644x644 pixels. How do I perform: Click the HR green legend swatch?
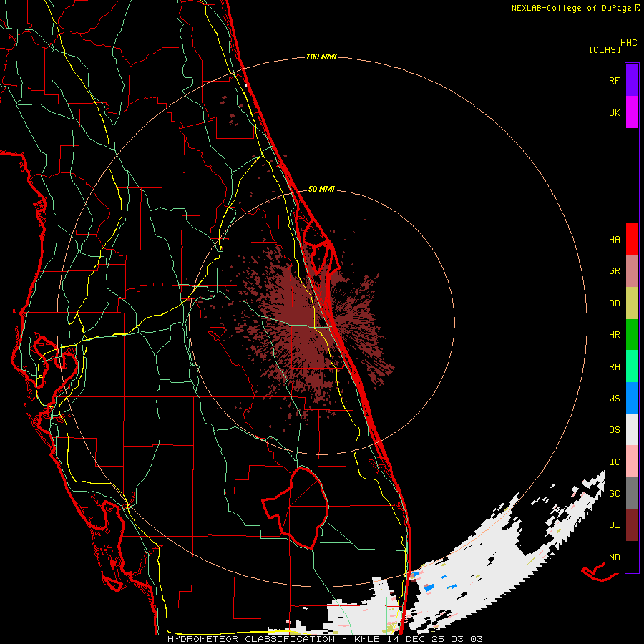[x=632, y=335]
